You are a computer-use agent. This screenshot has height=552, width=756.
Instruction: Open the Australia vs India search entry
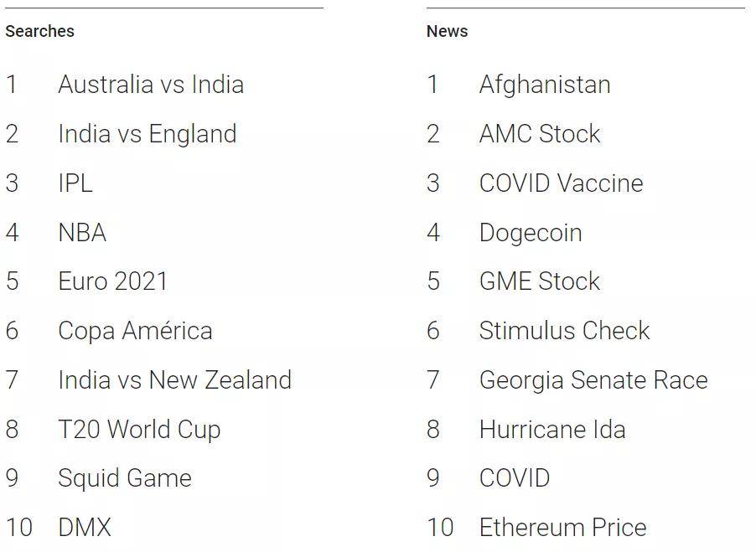151,85
